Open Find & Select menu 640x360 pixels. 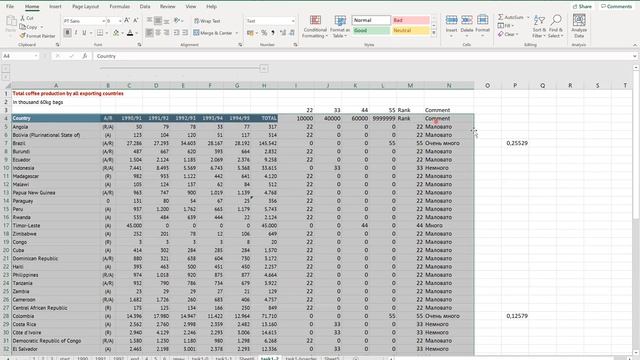pos(556,27)
